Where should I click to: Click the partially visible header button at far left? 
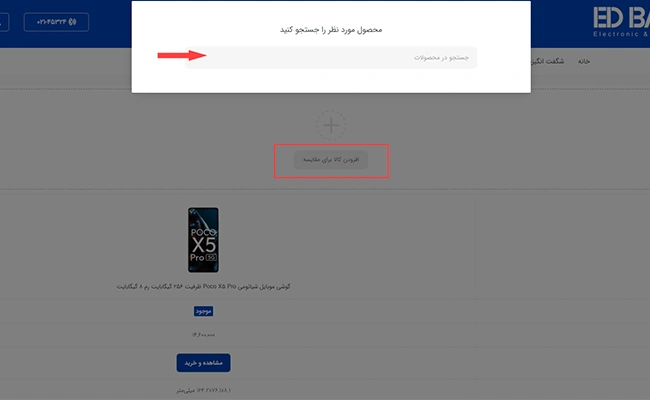4,22
